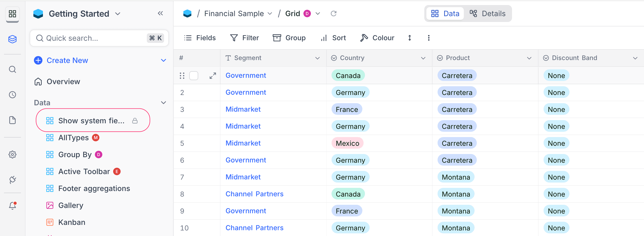
Task: Expand the Create New chevron
Action: click(x=164, y=60)
